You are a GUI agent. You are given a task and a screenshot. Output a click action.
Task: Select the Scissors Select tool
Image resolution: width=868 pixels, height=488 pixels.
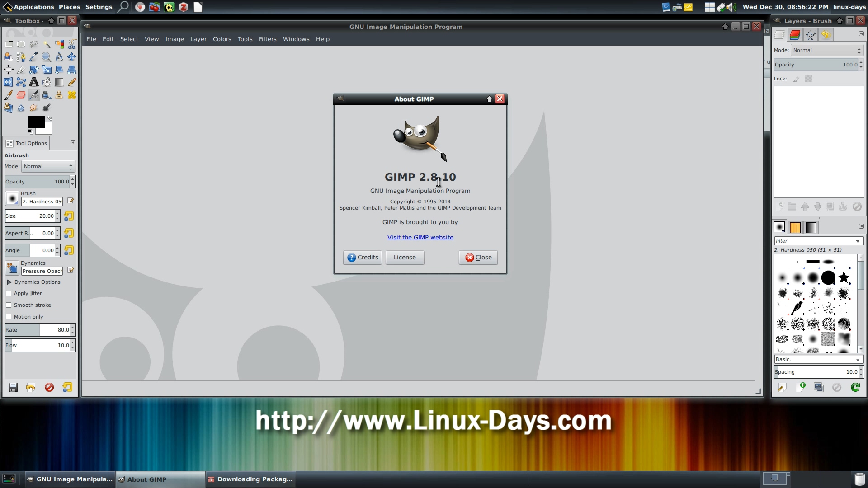point(72,44)
